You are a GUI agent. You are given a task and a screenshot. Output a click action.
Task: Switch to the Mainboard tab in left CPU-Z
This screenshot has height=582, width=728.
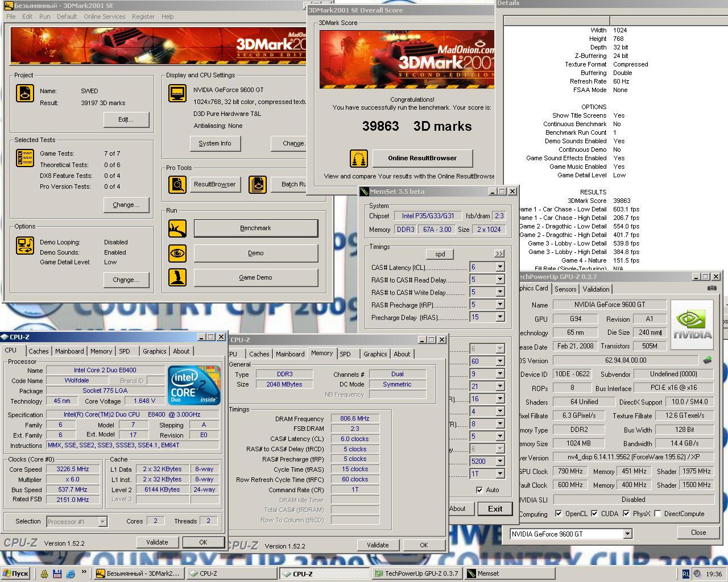point(69,351)
